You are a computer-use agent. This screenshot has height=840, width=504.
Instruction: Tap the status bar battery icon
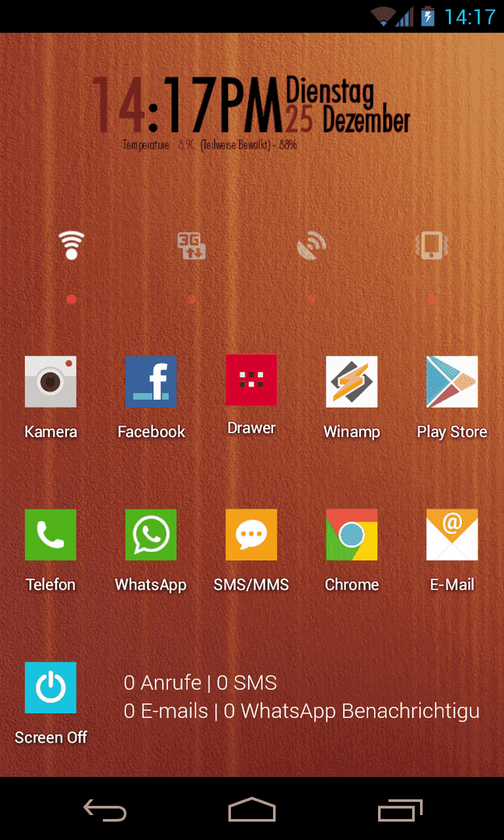click(x=428, y=16)
